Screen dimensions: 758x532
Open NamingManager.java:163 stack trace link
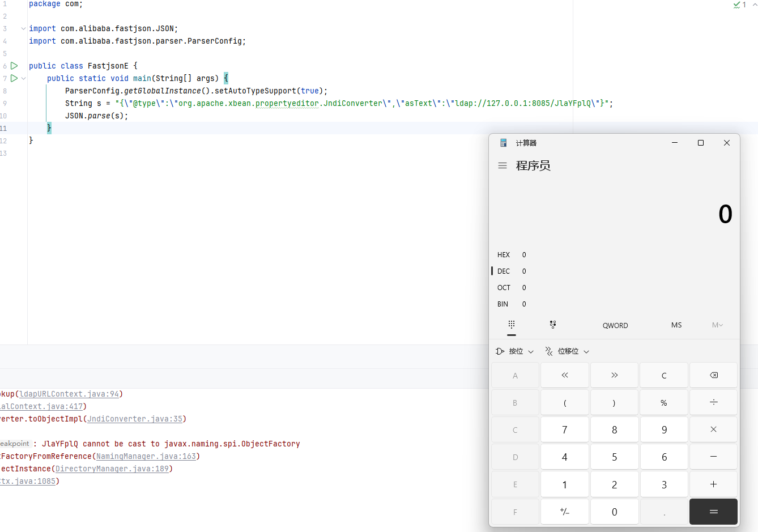(146, 456)
